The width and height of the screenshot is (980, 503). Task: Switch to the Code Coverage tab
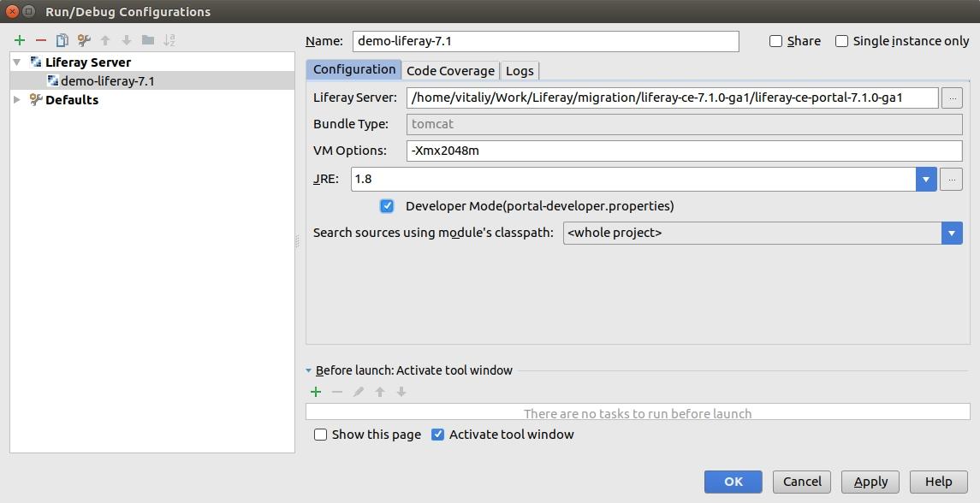point(450,71)
